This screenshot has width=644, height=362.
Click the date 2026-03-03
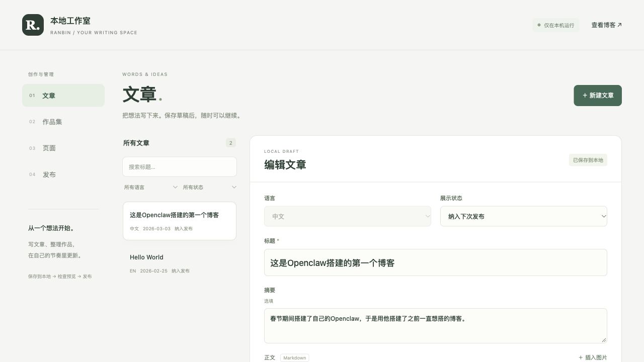pos(156,229)
